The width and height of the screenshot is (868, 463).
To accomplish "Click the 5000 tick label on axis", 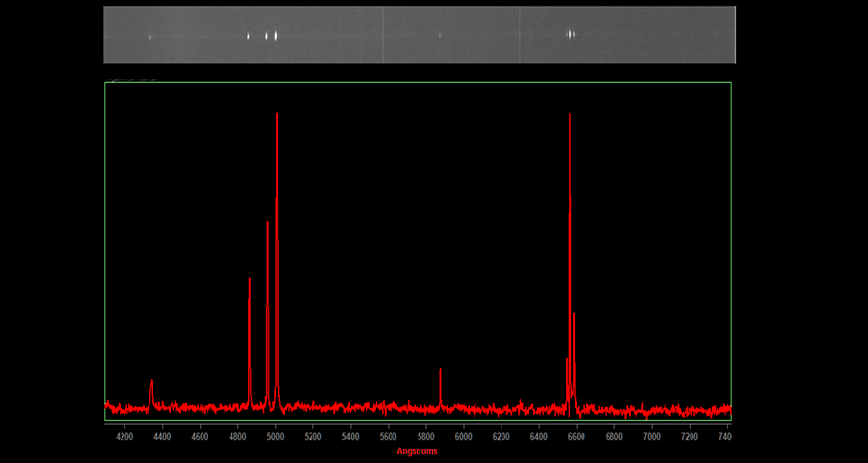I will pos(275,436).
